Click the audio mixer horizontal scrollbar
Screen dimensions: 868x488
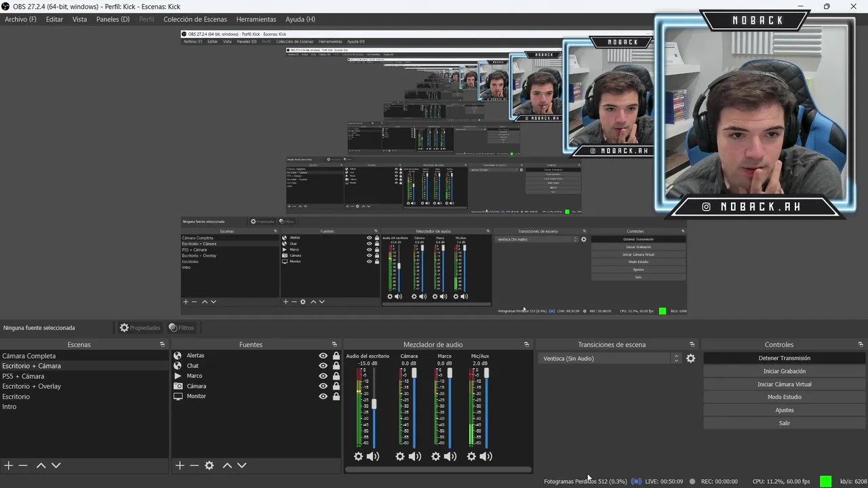438,469
